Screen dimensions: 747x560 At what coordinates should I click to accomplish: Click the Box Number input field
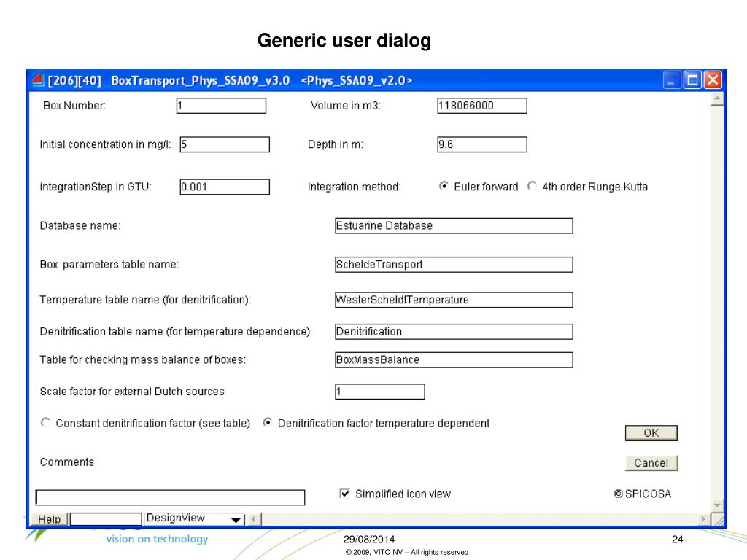click(221, 106)
